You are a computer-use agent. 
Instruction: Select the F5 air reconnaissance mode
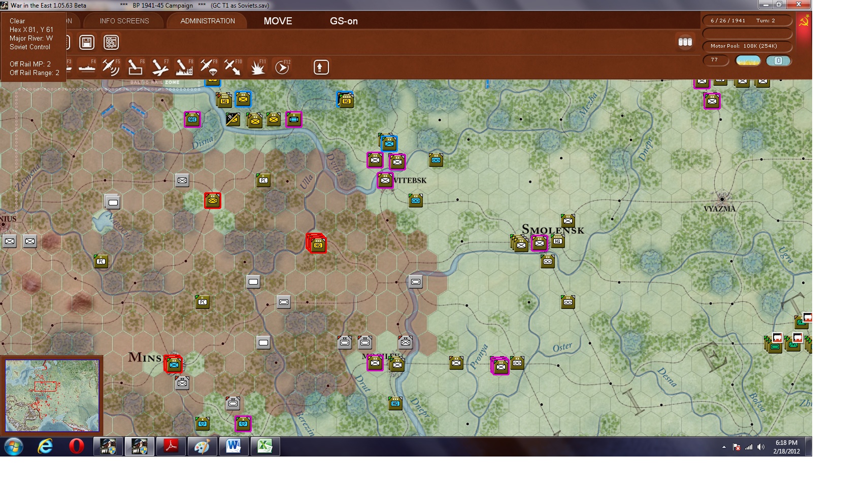pyautogui.click(x=111, y=67)
